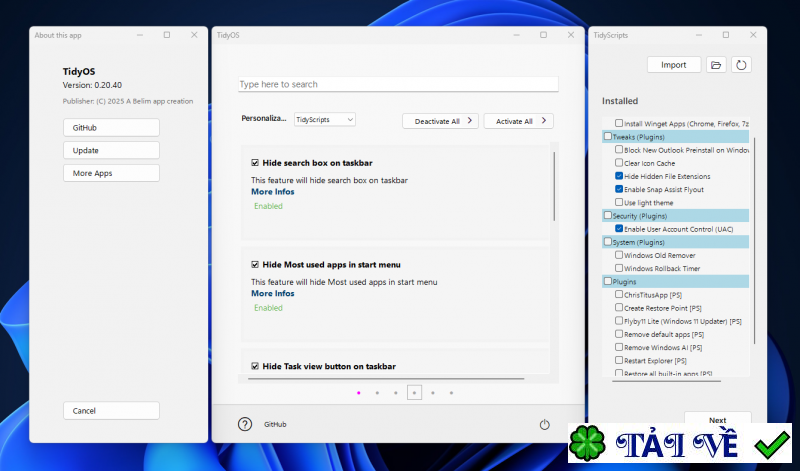Click the Installed heading in TidyScripts
This screenshot has width=800, height=471.
click(x=620, y=101)
